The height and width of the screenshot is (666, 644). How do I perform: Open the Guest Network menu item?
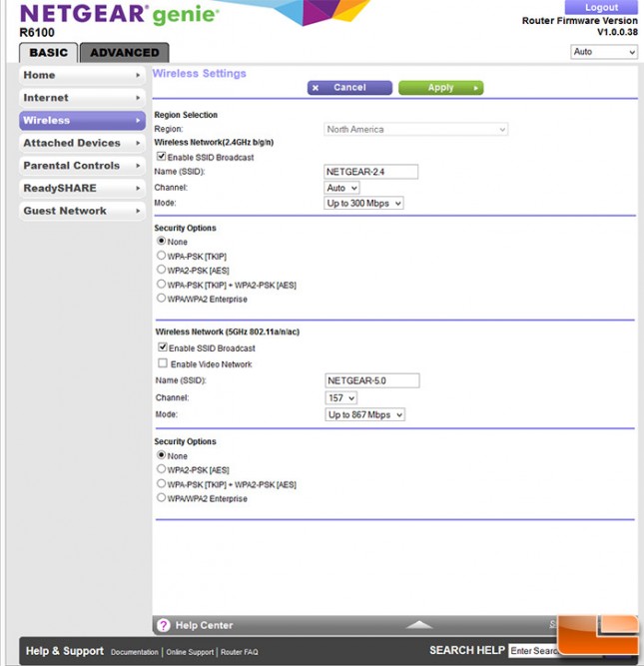coord(83,211)
